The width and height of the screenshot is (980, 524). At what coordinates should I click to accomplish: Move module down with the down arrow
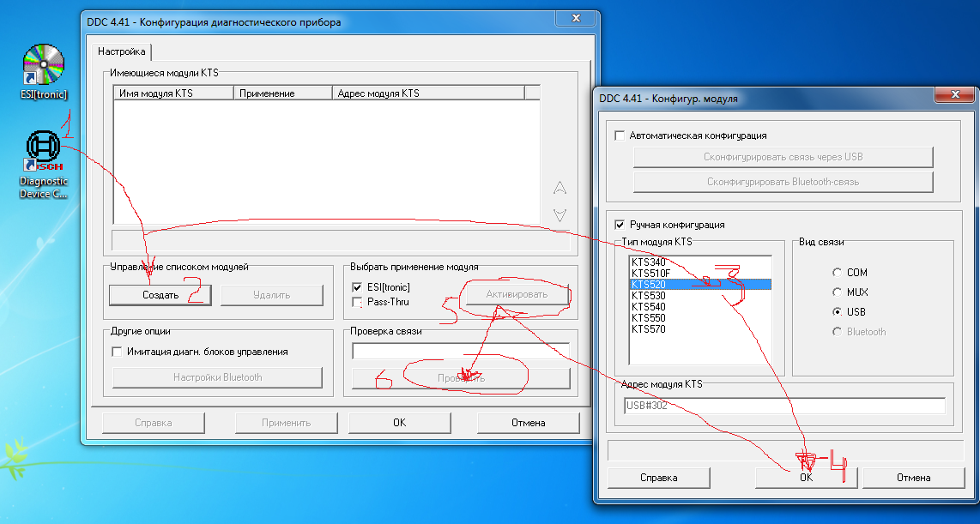[560, 215]
